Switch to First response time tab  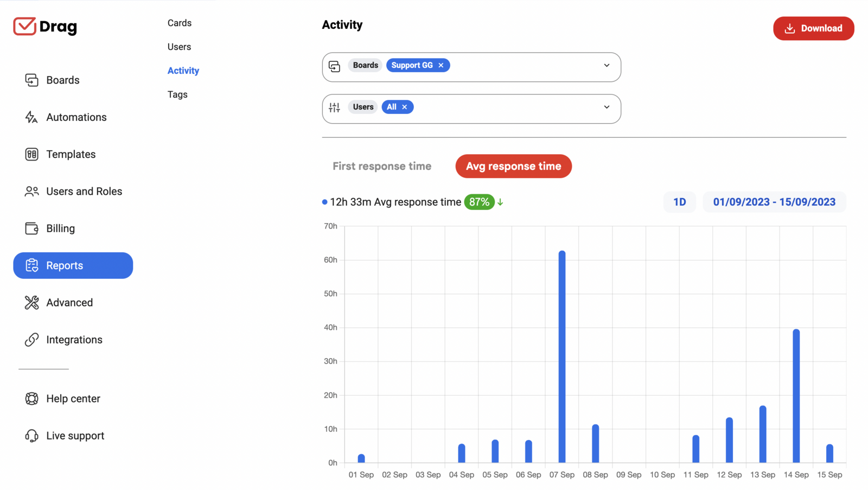[382, 166]
